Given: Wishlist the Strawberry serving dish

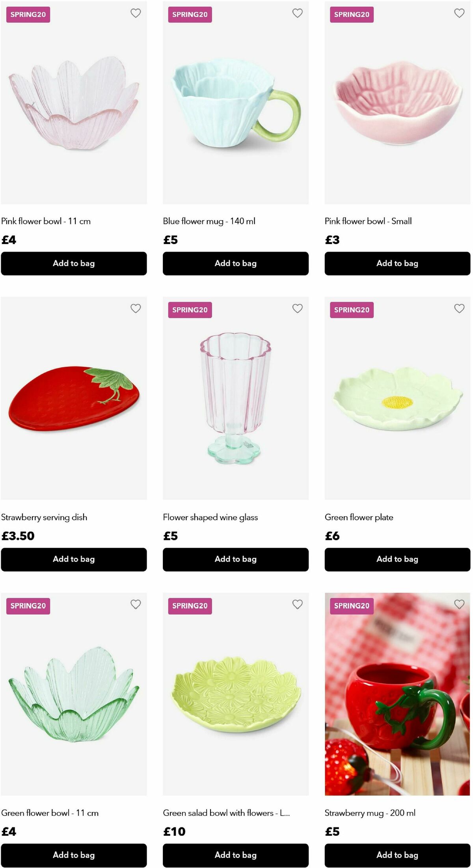Looking at the screenshot, I should tap(136, 308).
